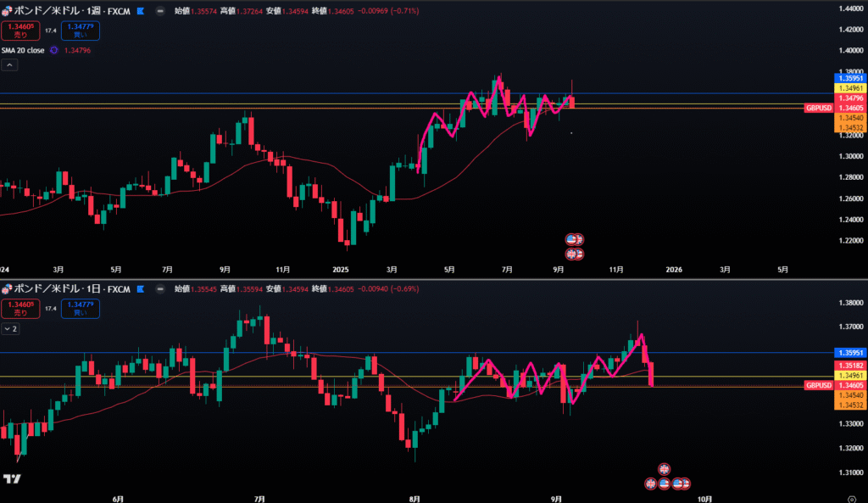
Task: Toggle the round minus button on the weekly chart header
Action: (160, 11)
